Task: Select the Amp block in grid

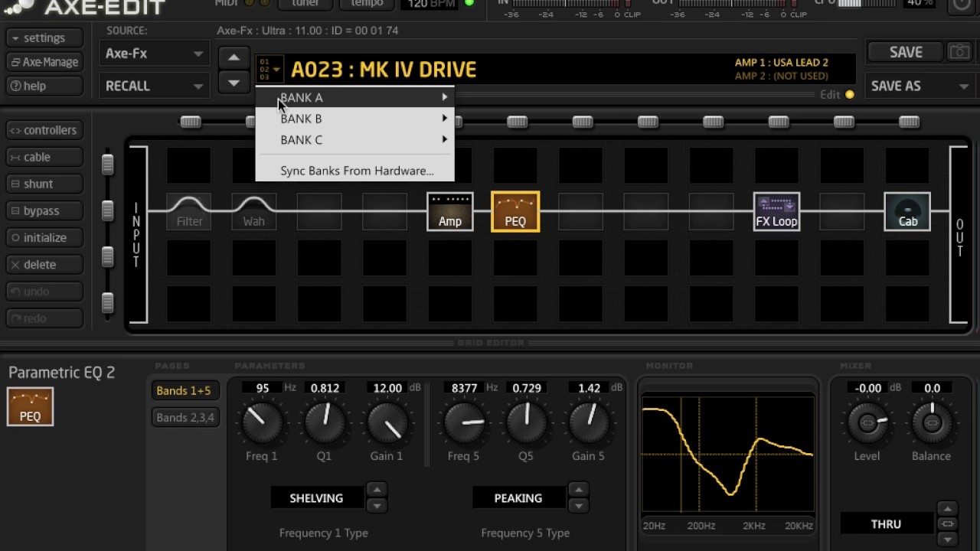Action: [x=450, y=211]
